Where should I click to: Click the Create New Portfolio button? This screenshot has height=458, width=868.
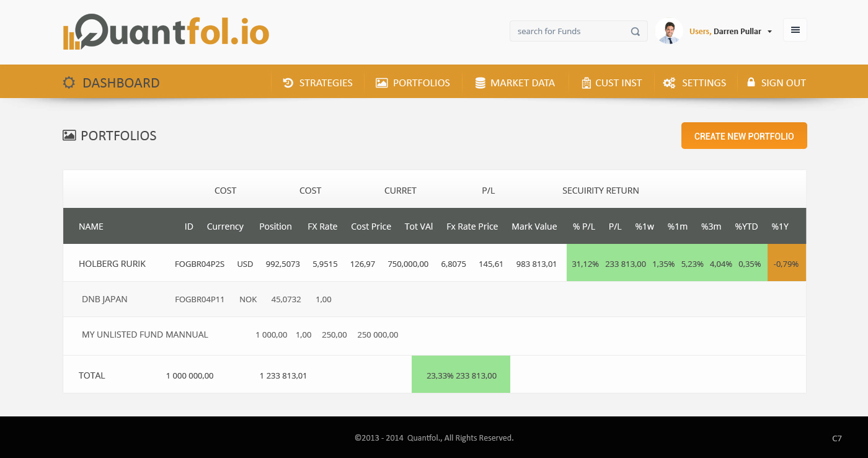[x=744, y=135]
